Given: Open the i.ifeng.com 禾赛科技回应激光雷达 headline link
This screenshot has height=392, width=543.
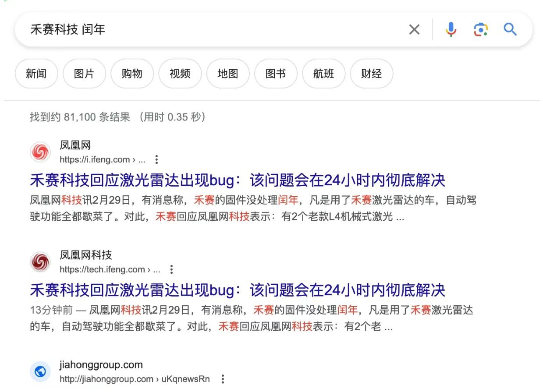Looking at the screenshot, I should 238,180.
